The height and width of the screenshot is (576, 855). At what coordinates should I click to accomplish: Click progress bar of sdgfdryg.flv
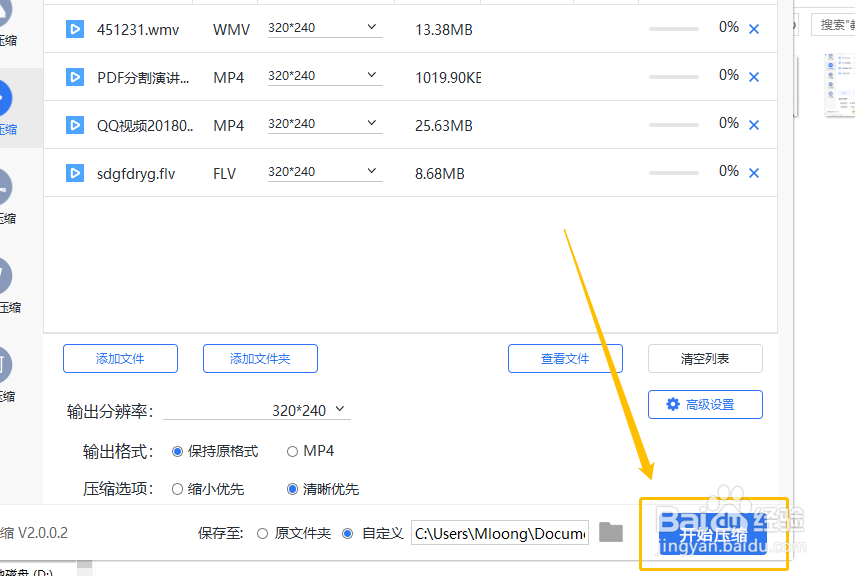673,173
